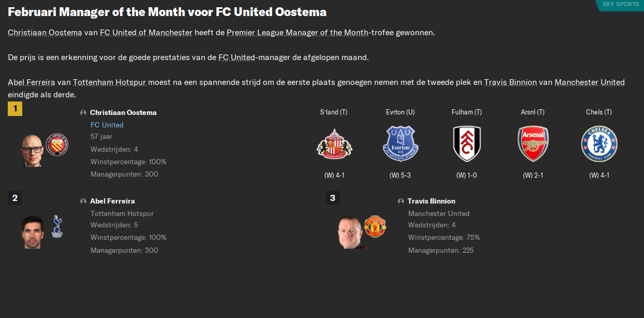Open Abel Ferreira's portrait photo
Viewport: 644px width, 318px height.
32,232
